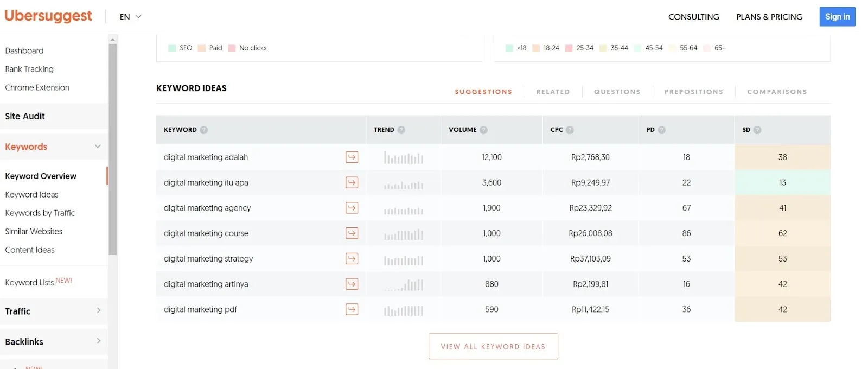Click help icon next to PD header

[661, 130]
